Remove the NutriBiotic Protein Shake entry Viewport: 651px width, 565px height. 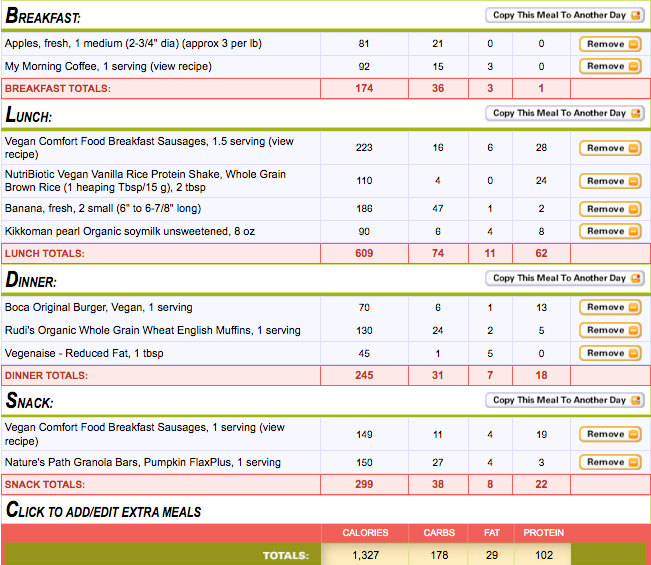click(610, 181)
